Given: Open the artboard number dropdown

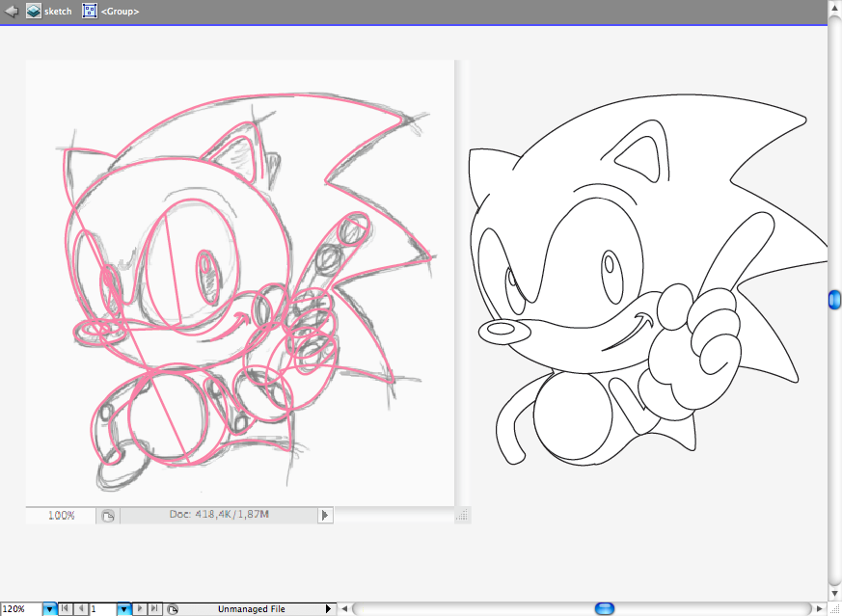Looking at the screenshot, I should point(124,609).
